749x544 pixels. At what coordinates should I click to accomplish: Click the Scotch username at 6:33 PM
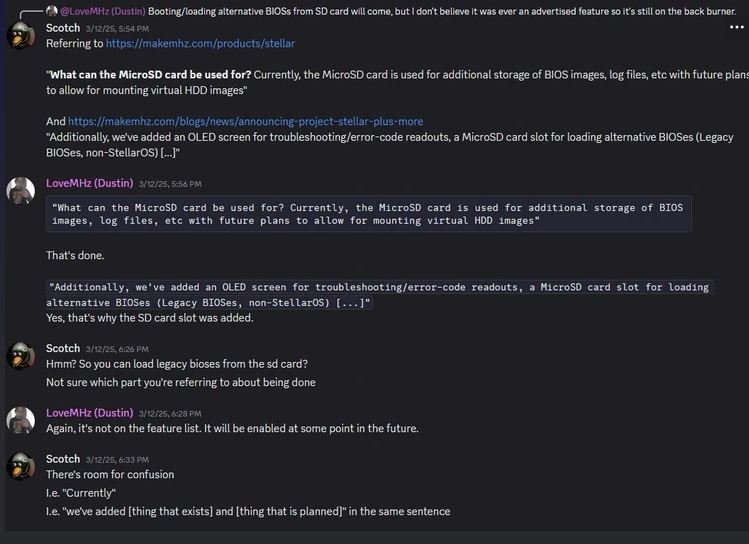(63, 459)
